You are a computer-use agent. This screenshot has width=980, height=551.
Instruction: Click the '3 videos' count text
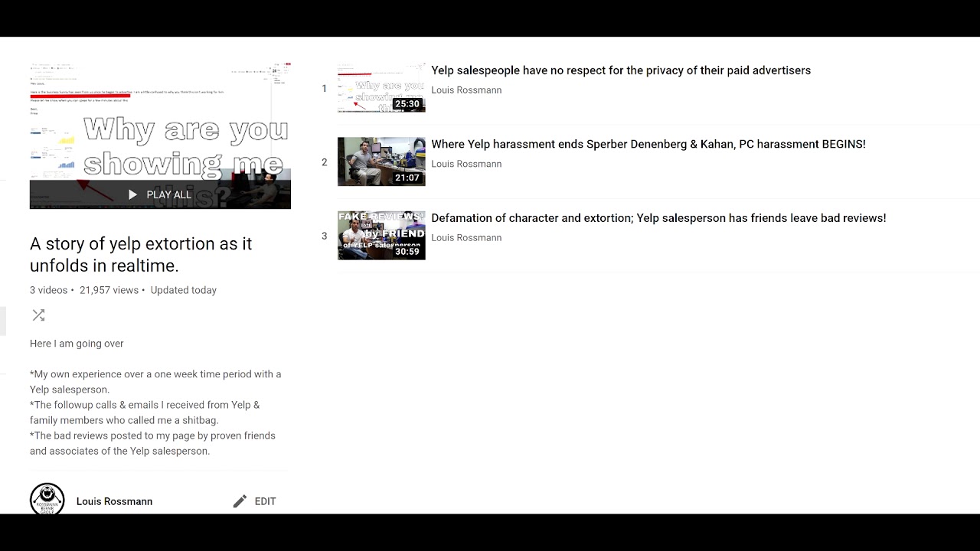tap(49, 290)
